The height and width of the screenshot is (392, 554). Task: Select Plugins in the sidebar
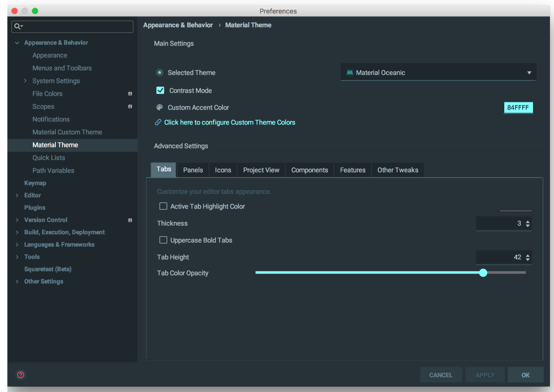point(35,208)
